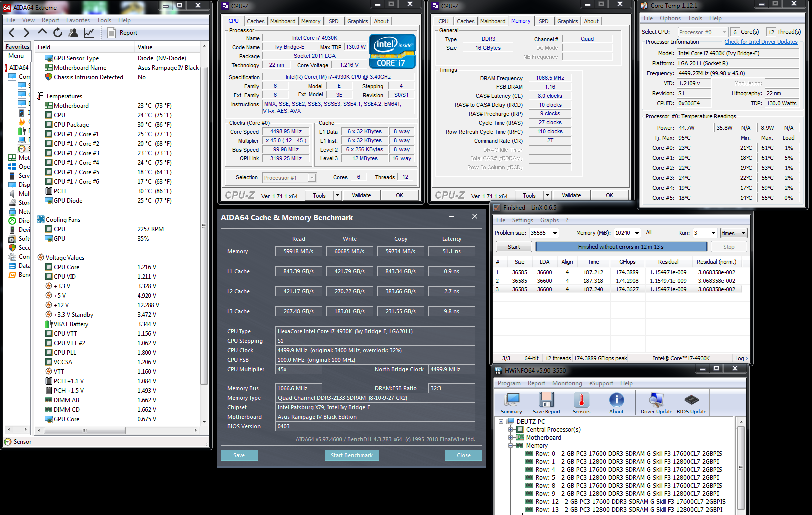Open Options menu in Core Temp

click(670, 18)
